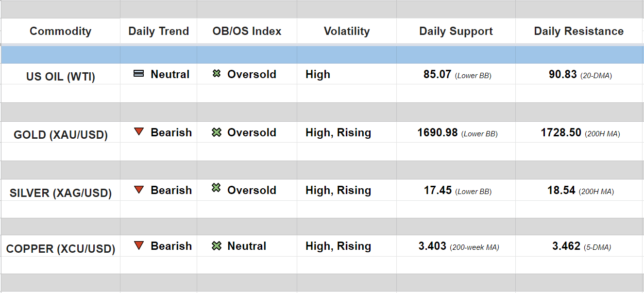Click the green cross icon beside Copper Neutral
Screen dimensions: 644x293
(217, 246)
